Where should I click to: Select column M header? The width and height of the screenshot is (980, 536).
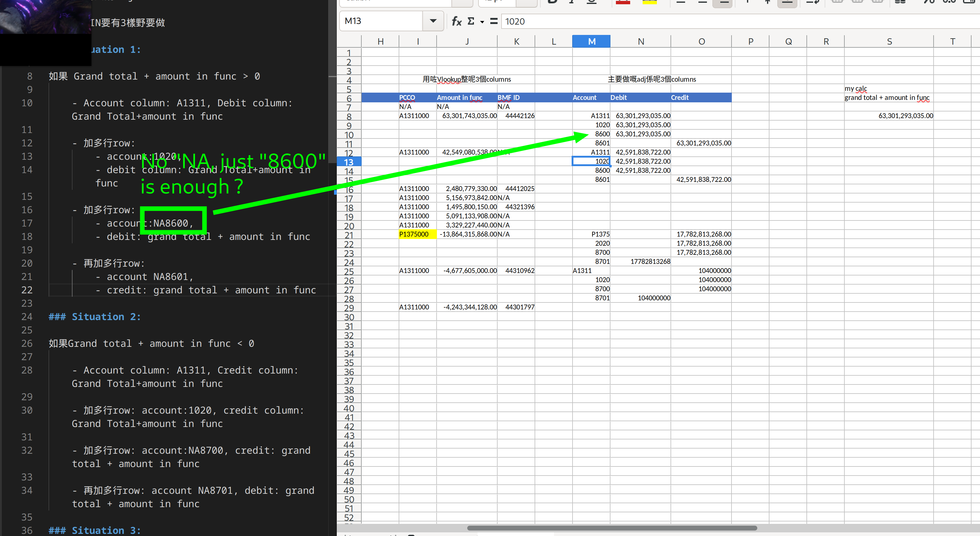(591, 42)
